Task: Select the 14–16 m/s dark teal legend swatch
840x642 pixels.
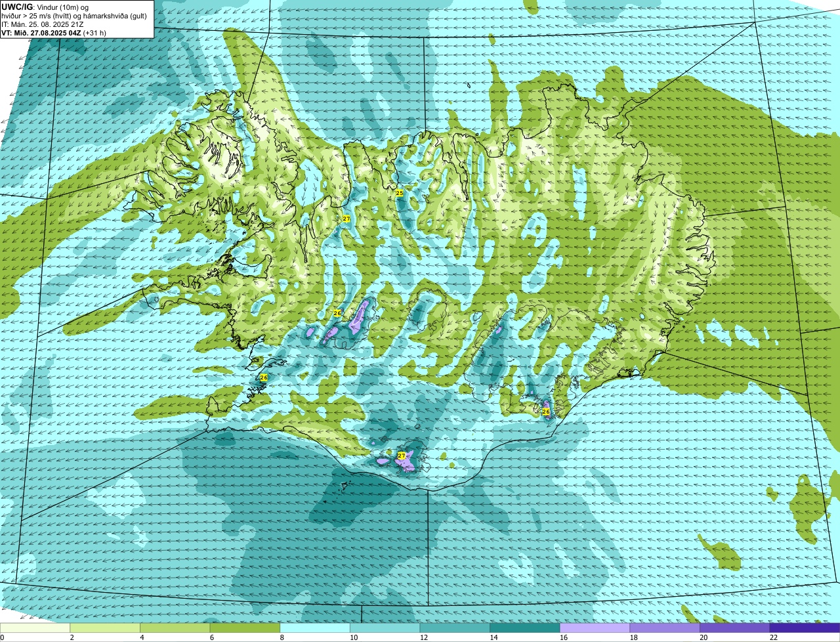Action: 525,628
